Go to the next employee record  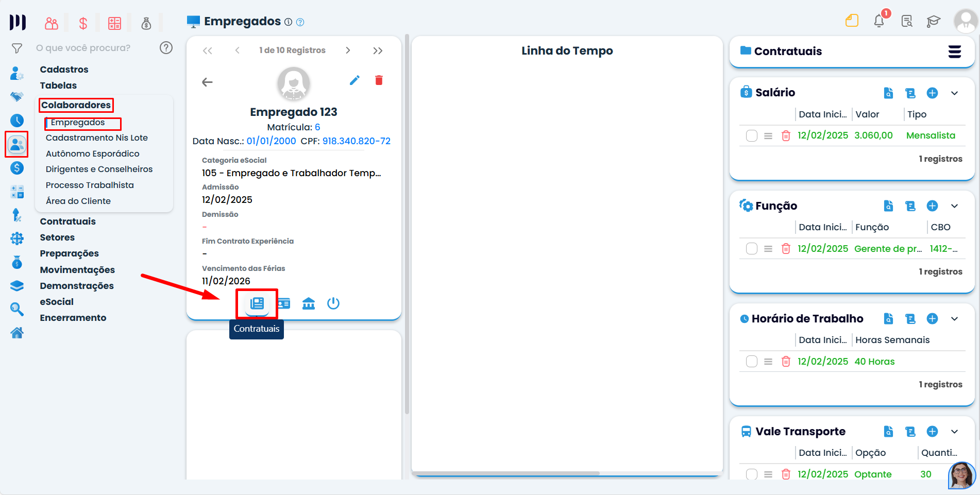pyautogui.click(x=348, y=50)
